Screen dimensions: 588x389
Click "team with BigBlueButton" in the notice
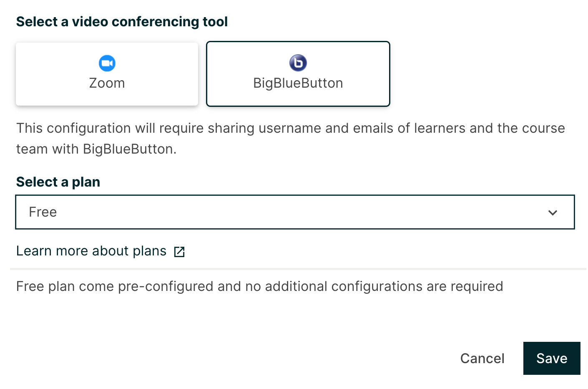pyautogui.click(x=96, y=149)
